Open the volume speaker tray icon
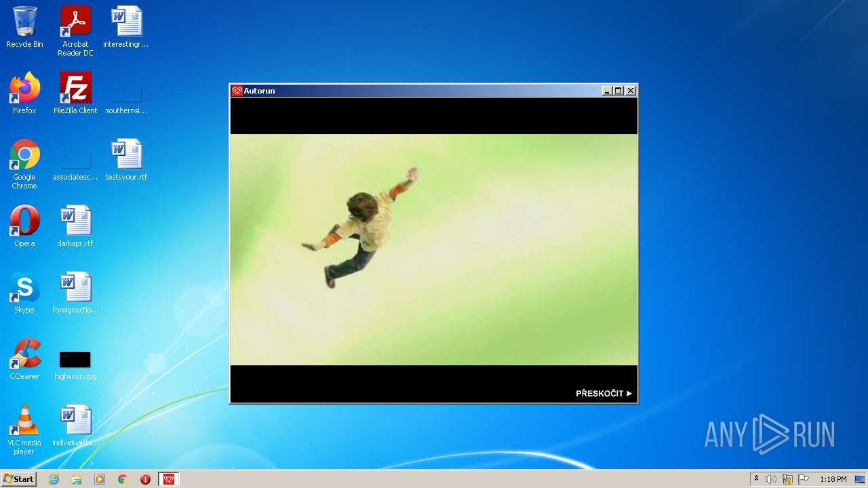 pyautogui.click(x=771, y=479)
